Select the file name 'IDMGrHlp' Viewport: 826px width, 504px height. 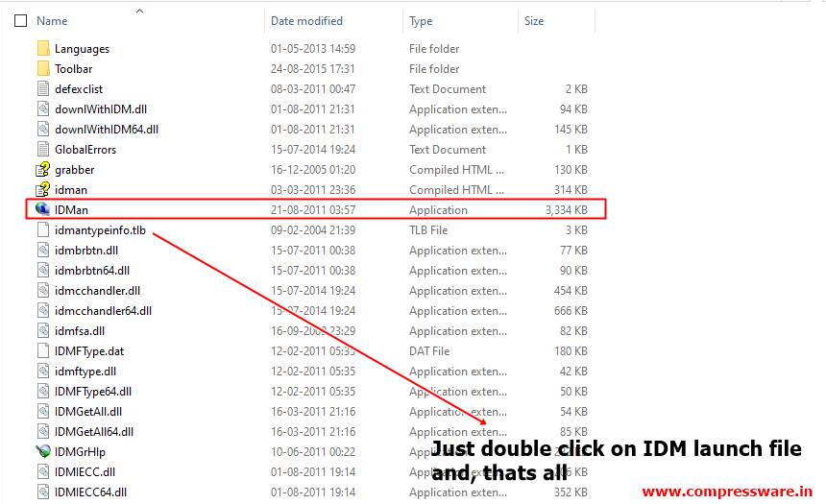coord(80,452)
